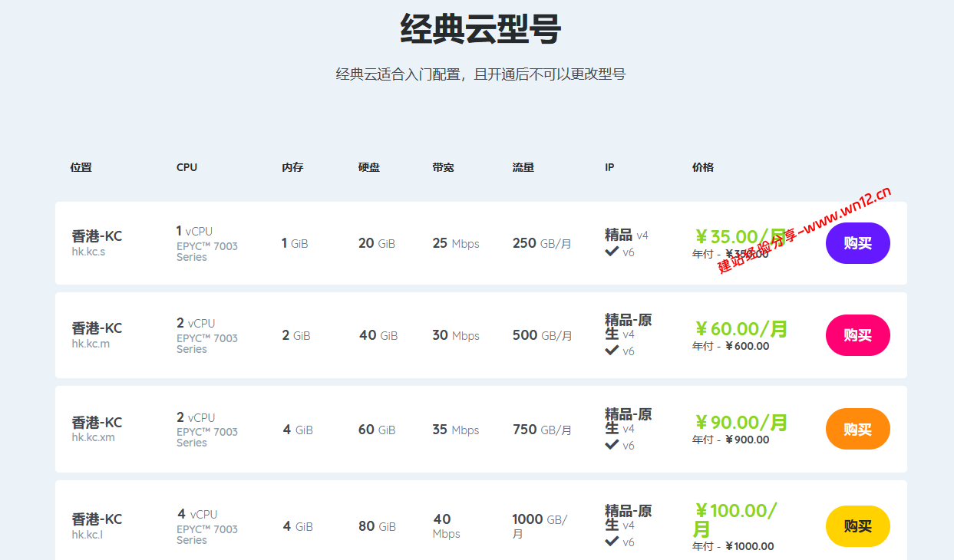Click the 价格 column header
The height and width of the screenshot is (560, 954).
[703, 167]
